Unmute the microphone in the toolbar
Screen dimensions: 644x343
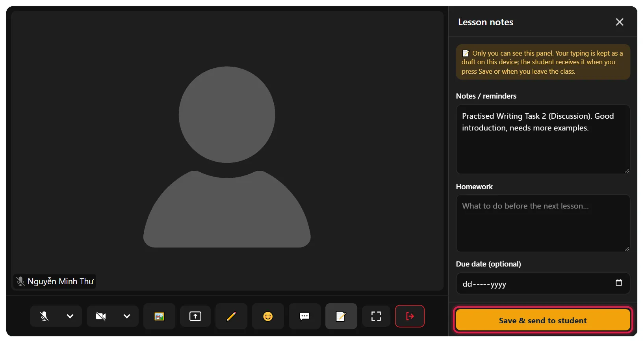pyautogui.click(x=44, y=316)
